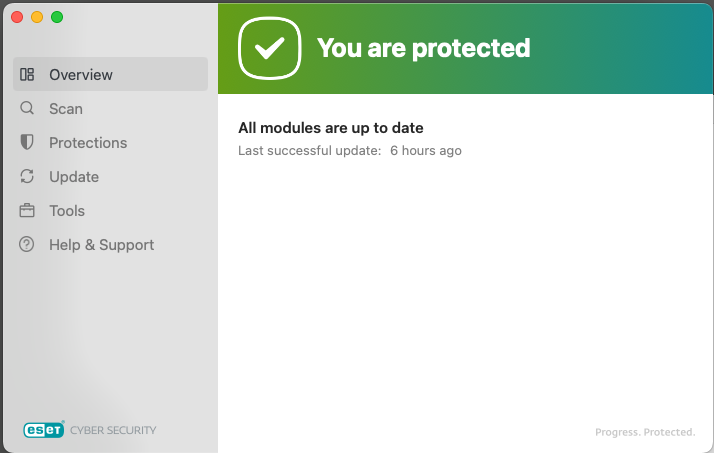Click the Protections shield icon

coord(27,142)
